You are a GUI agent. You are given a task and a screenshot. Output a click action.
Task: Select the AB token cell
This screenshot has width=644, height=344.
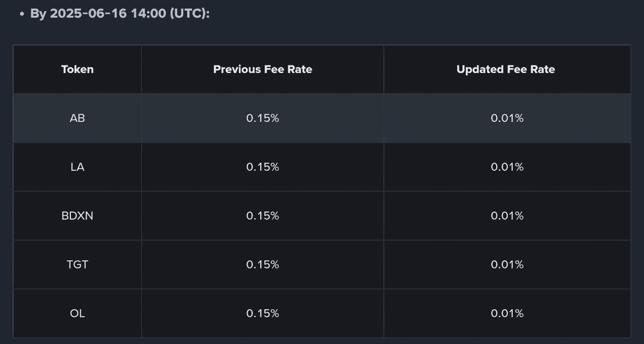click(77, 118)
